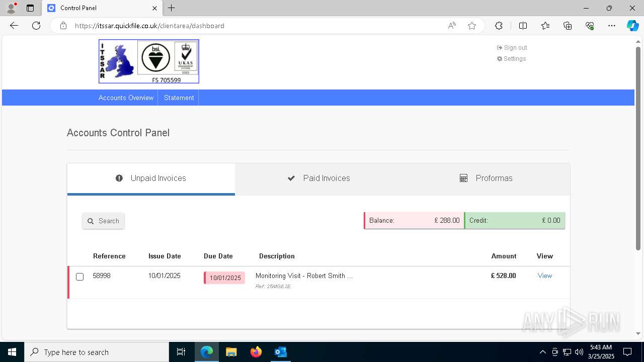The image size is (644, 362).
Task: Click invoice reference 58998
Action: [x=102, y=276]
